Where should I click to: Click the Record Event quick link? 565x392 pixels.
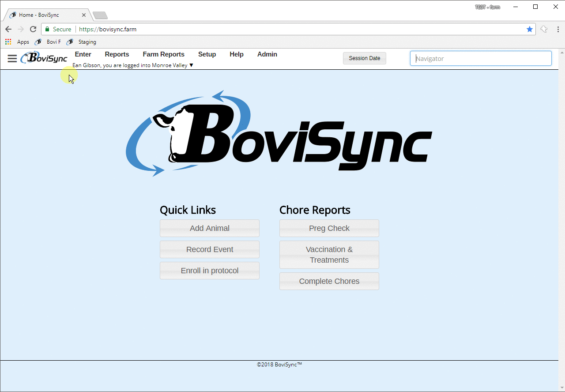pyautogui.click(x=210, y=249)
